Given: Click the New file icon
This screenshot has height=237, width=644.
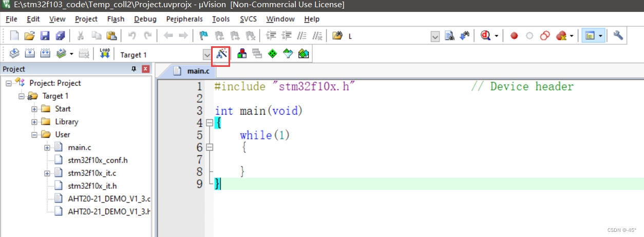Looking at the screenshot, I should (14, 36).
